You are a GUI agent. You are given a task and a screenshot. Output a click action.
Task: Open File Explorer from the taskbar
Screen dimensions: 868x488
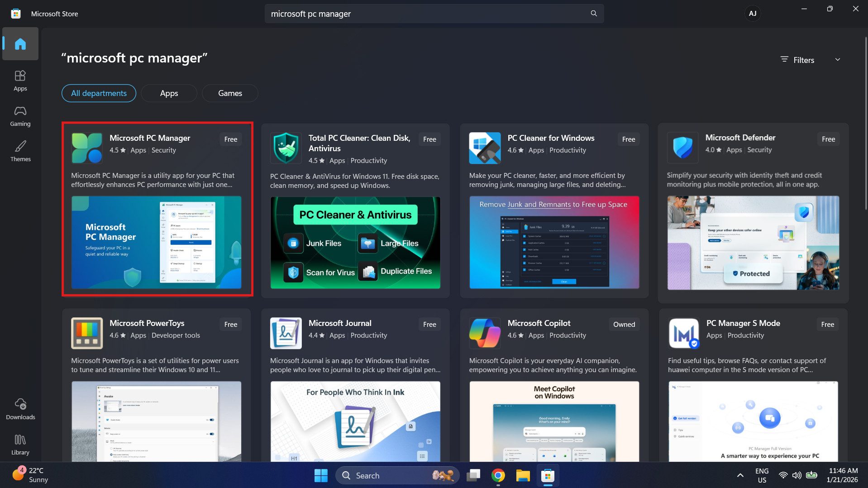(523, 475)
